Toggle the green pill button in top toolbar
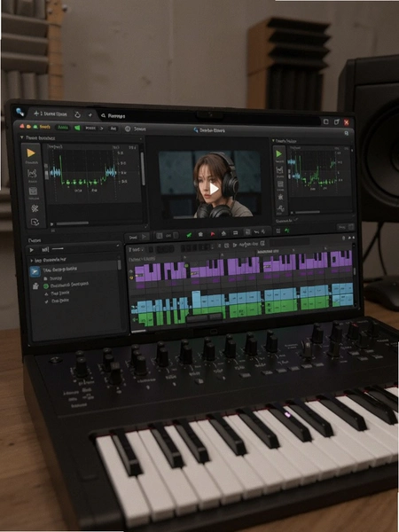The image size is (399, 532). click(x=63, y=128)
